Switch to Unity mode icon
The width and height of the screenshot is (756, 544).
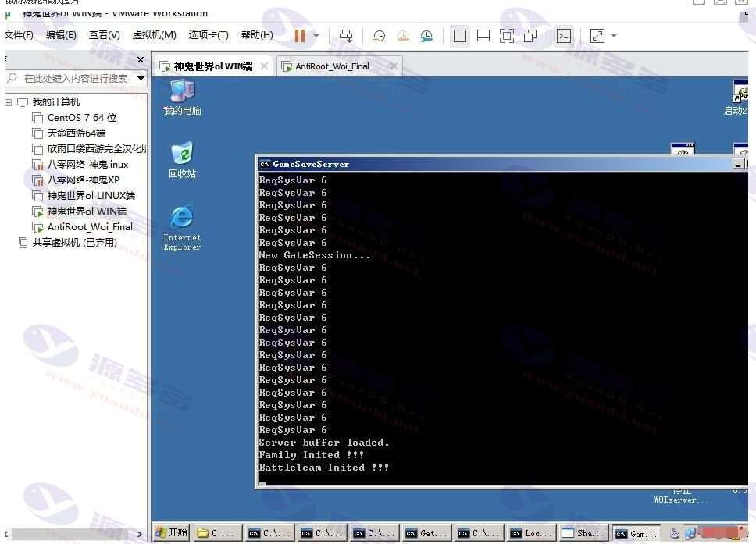click(x=530, y=36)
